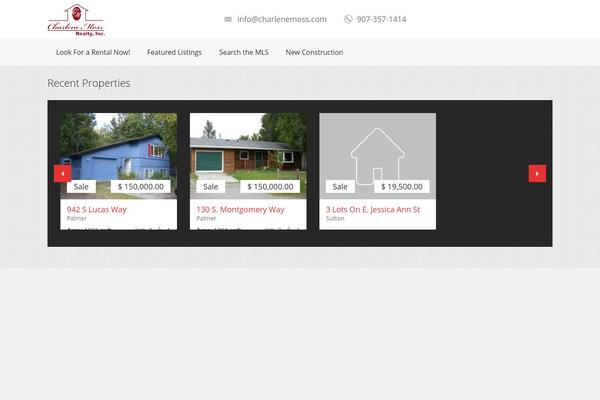Open the Featured Listings page

pos(174,52)
